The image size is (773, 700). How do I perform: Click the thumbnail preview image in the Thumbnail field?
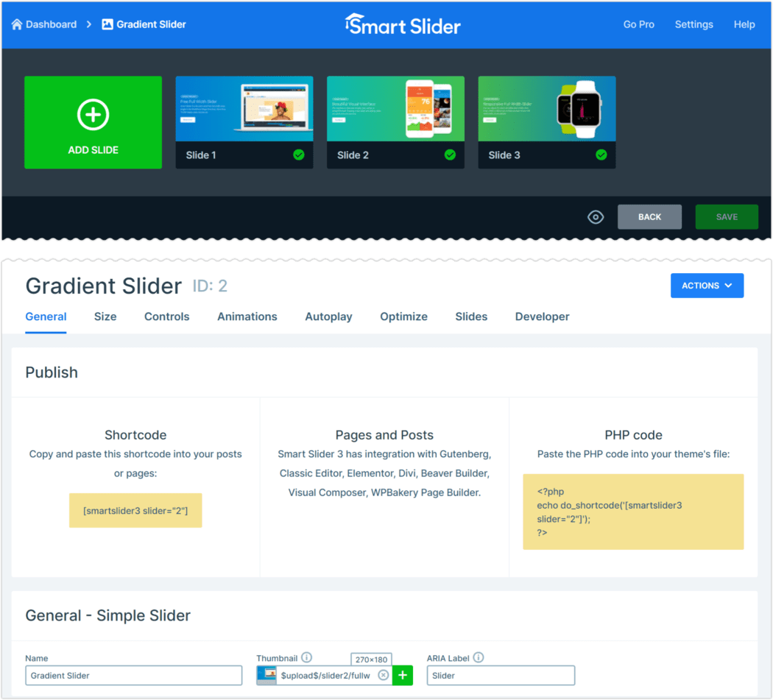coord(267,675)
